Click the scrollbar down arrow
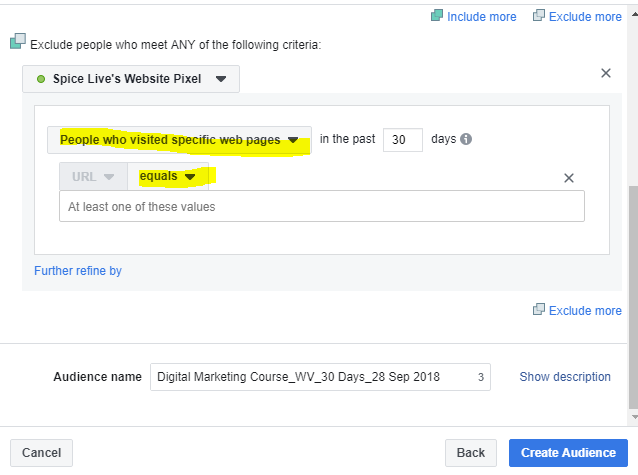This screenshot has width=638, height=475. point(634,417)
